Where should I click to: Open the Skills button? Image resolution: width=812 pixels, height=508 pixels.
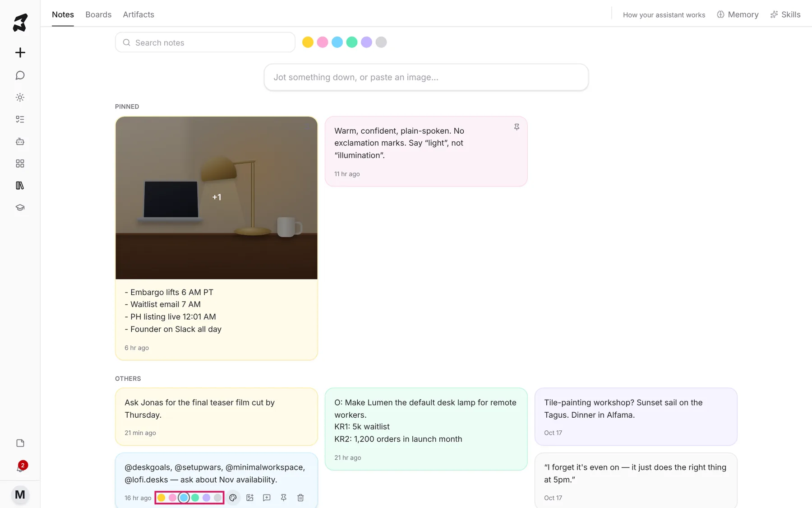click(785, 14)
